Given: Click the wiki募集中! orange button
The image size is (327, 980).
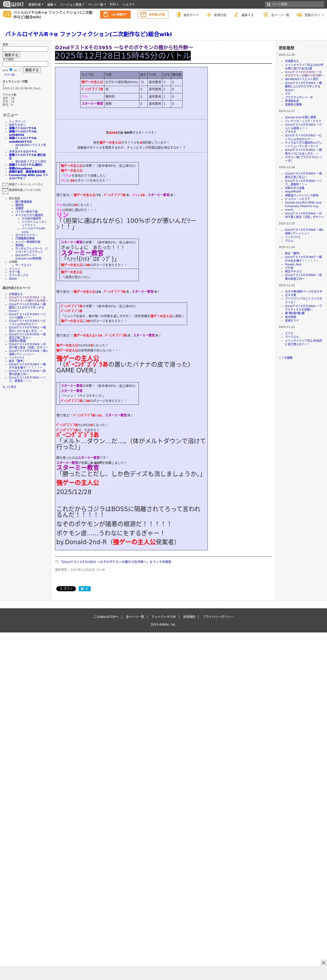Looking at the screenshot, I should point(115,15).
